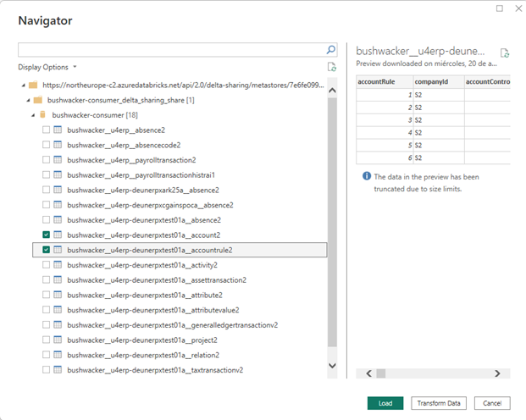
Task: Select the deunerpxcgainspoca__absence2 row
Action: [x=180, y=205]
